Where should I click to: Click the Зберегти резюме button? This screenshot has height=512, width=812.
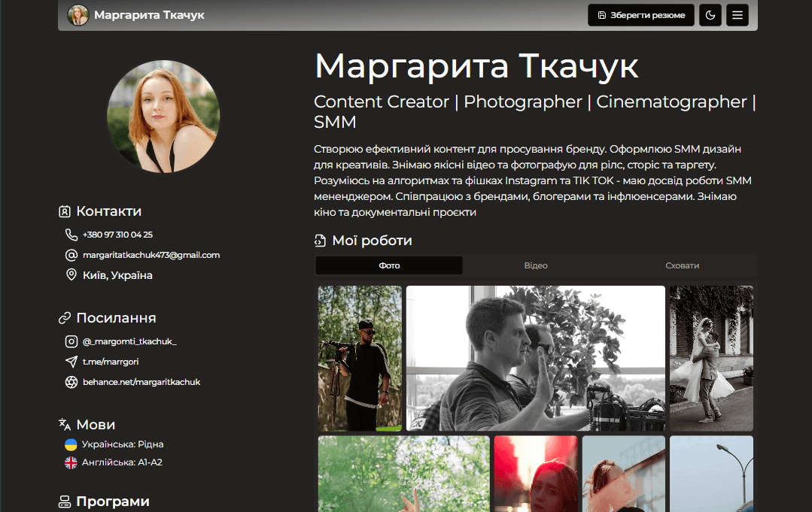[x=640, y=14]
